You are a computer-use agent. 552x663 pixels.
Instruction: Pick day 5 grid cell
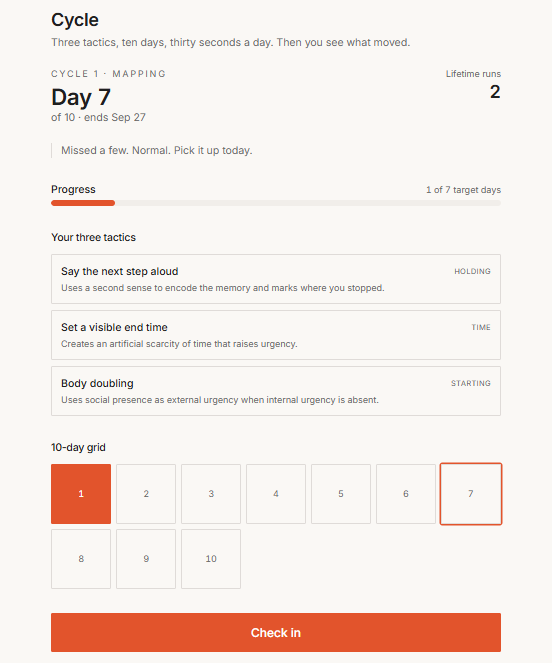(x=341, y=494)
